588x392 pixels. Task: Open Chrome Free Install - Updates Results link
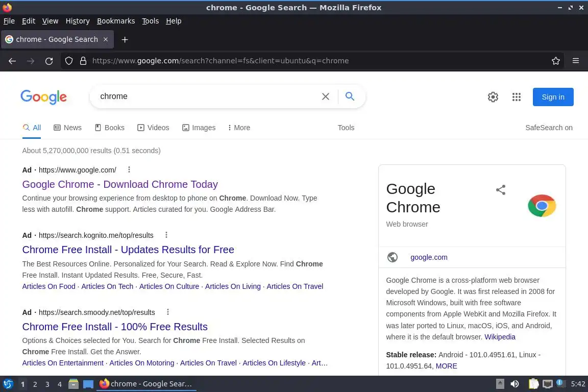click(128, 250)
